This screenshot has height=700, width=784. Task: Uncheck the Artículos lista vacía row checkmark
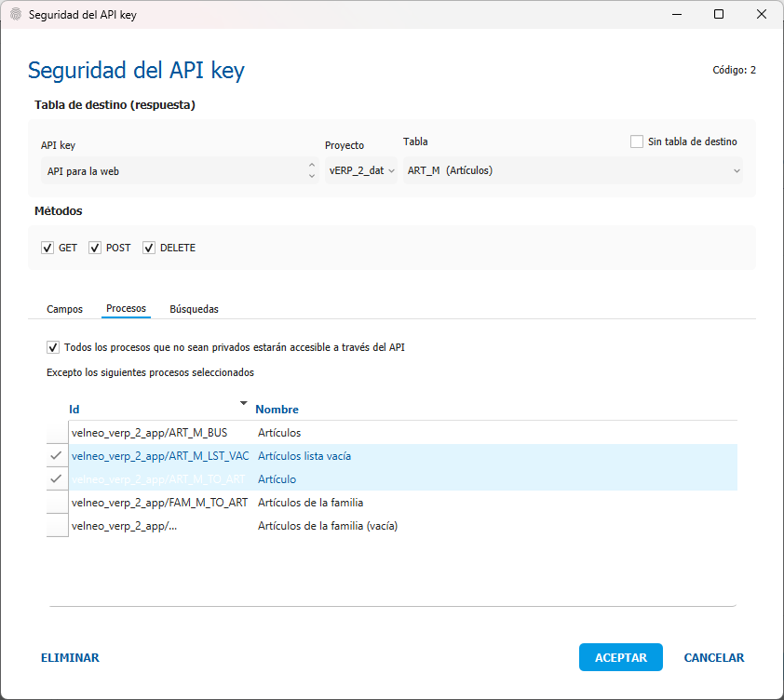(x=57, y=456)
